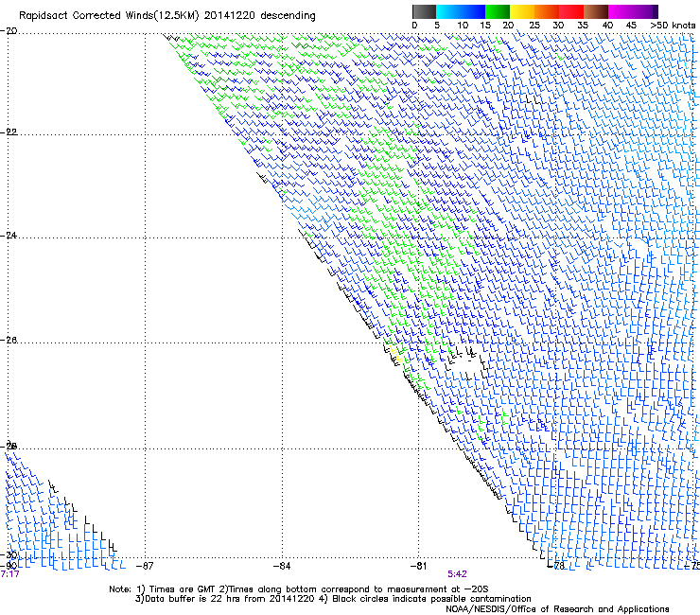
Task: Click the brown 35-40 knots legend segment
Action: click(x=596, y=11)
